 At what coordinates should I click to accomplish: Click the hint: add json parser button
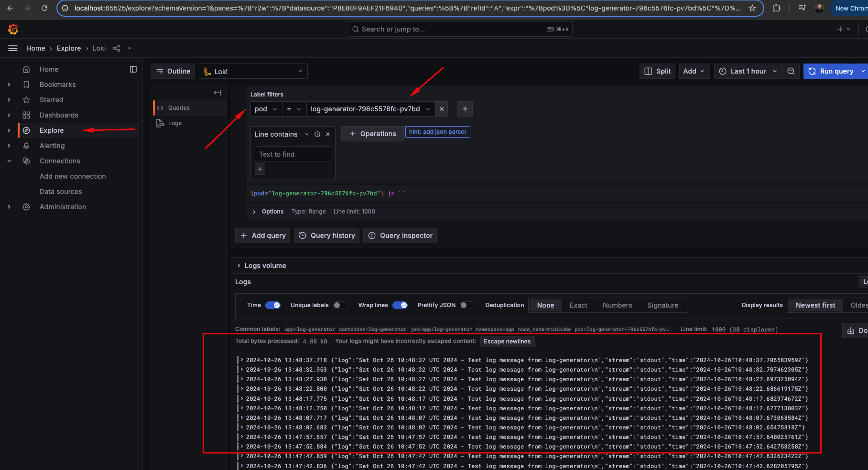(x=438, y=132)
